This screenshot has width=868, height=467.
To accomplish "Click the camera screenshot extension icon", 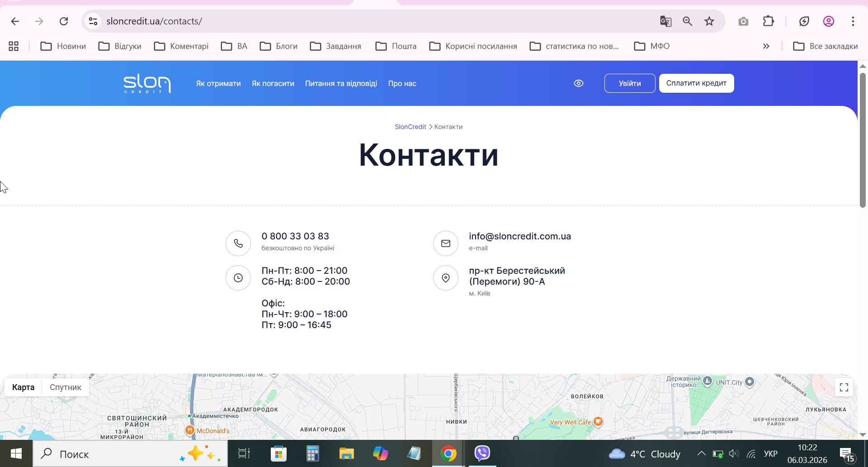I will [x=743, y=21].
